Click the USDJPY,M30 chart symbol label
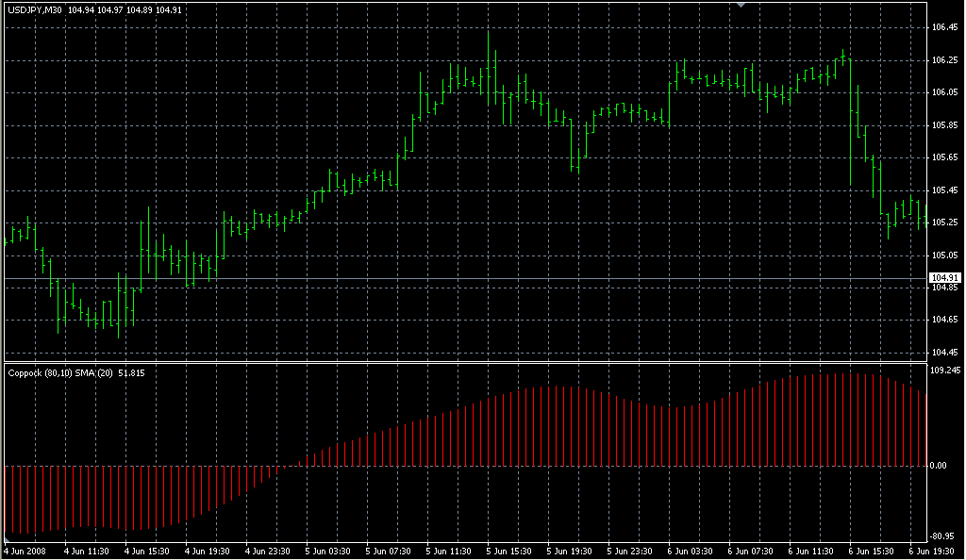 pos(35,10)
